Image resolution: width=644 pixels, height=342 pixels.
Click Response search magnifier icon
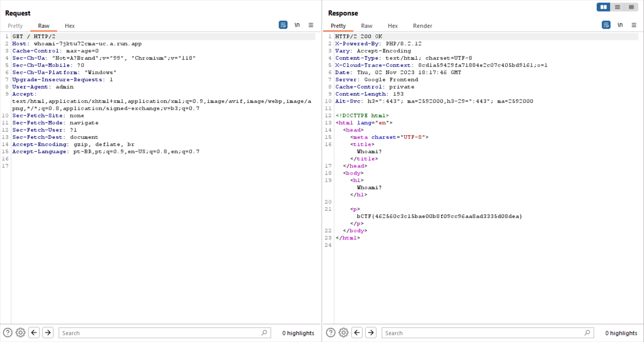point(587,333)
